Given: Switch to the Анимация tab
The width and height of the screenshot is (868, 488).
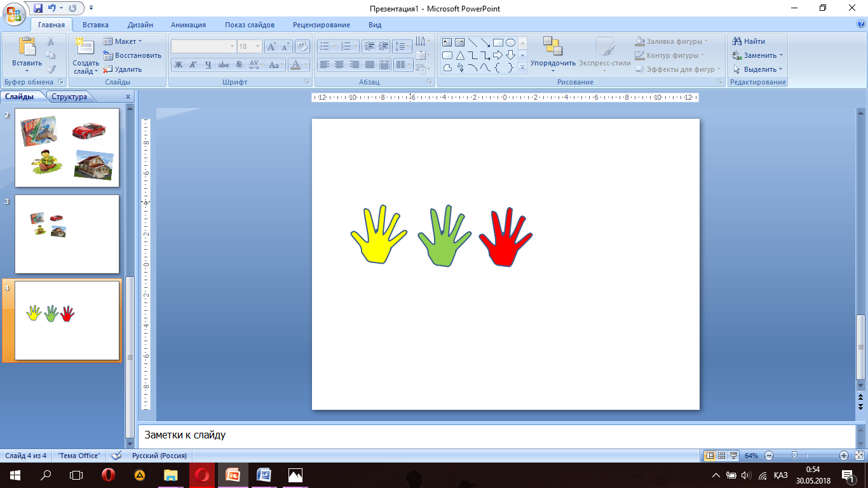Looking at the screenshot, I should pos(188,25).
